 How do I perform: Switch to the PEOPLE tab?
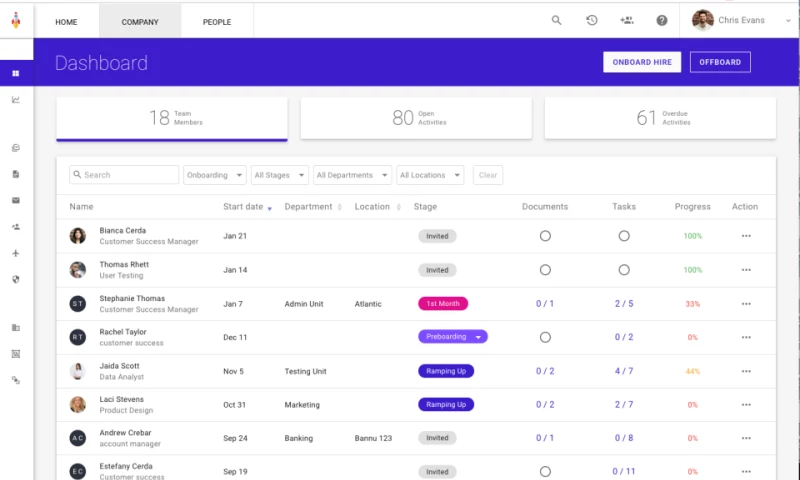pos(217,22)
